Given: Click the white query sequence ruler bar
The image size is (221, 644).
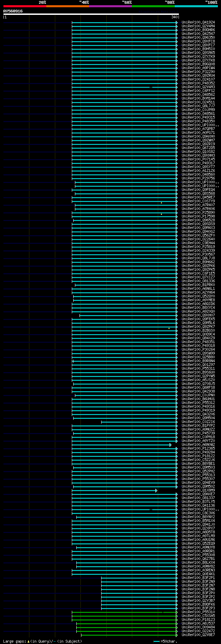Looking at the screenshot, I should (x=91, y=14).
